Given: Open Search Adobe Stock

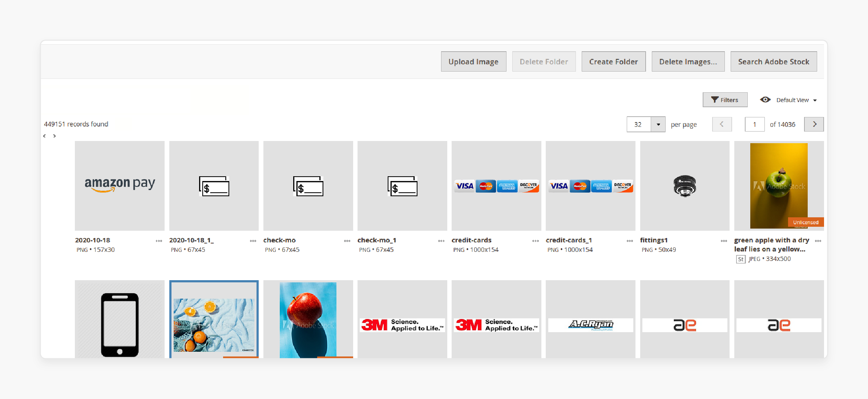Looking at the screenshot, I should pyautogui.click(x=774, y=62).
